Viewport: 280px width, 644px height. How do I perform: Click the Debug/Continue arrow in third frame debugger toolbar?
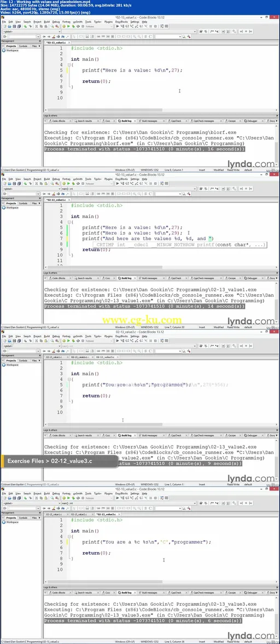tap(118, 341)
